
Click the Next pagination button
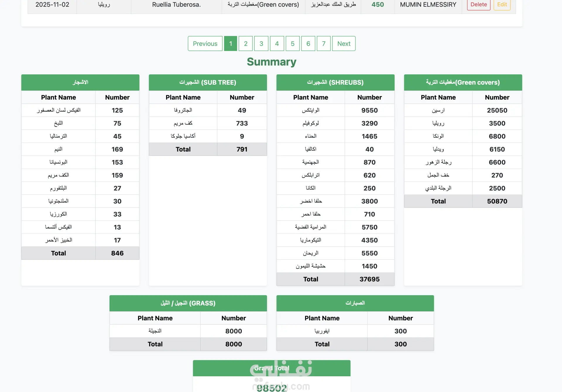coord(344,44)
